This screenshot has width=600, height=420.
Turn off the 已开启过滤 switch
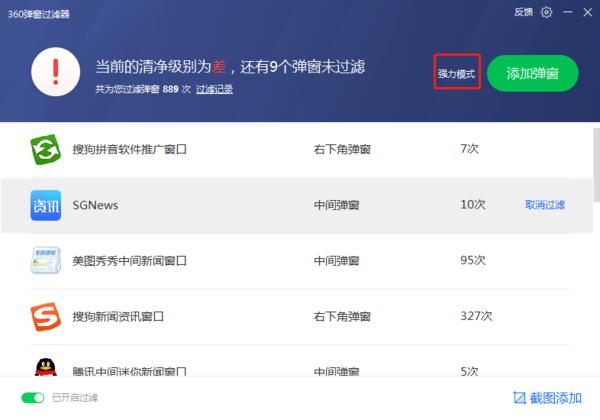[33, 398]
